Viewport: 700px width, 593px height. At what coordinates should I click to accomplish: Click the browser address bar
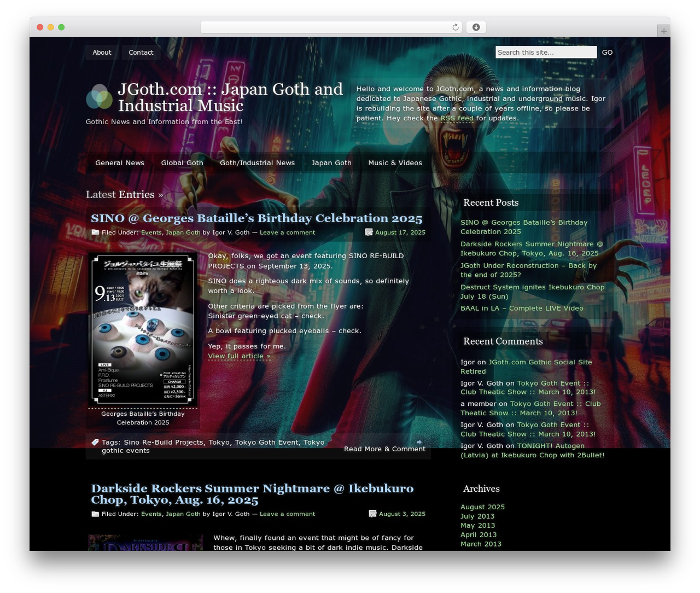tap(331, 27)
